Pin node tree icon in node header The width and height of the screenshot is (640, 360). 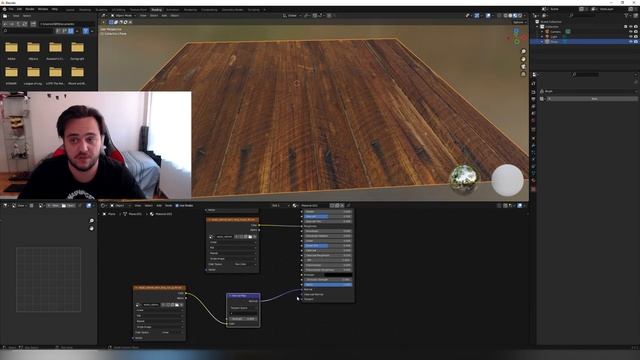click(x=348, y=205)
